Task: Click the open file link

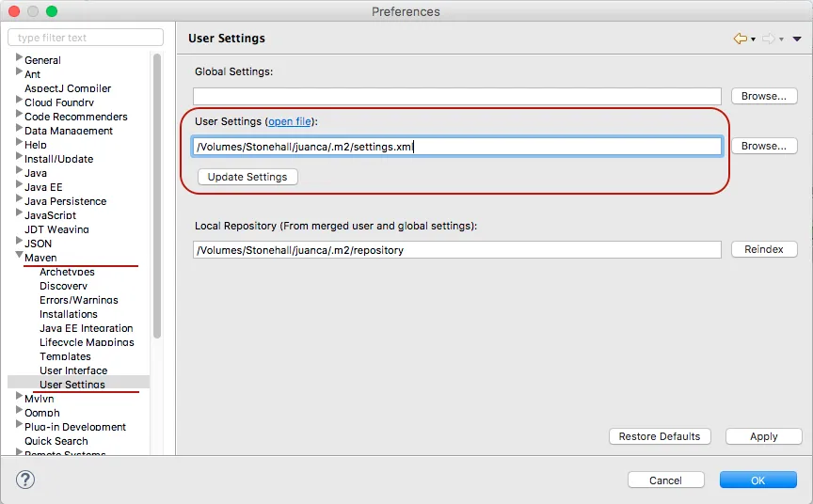Action: click(290, 121)
